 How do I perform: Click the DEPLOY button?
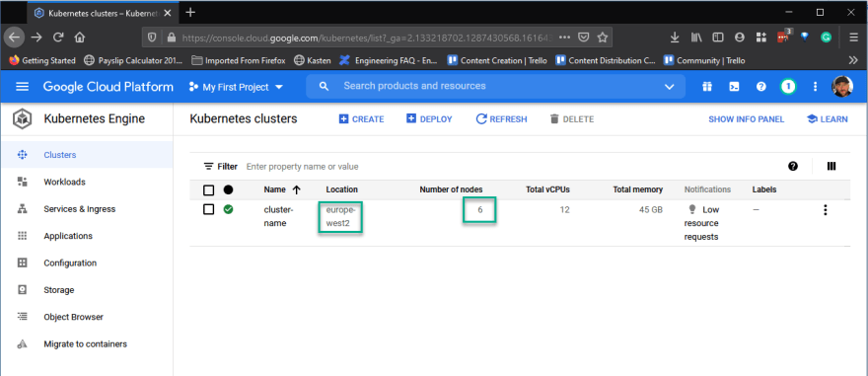(430, 119)
